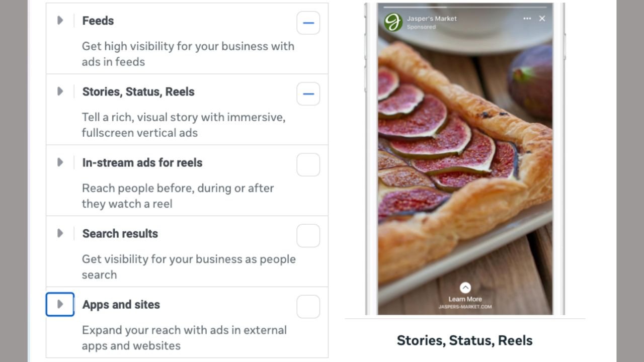Enable In-stream ads for reels checkbox
Screen dimensions: 644x362
point(308,164)
